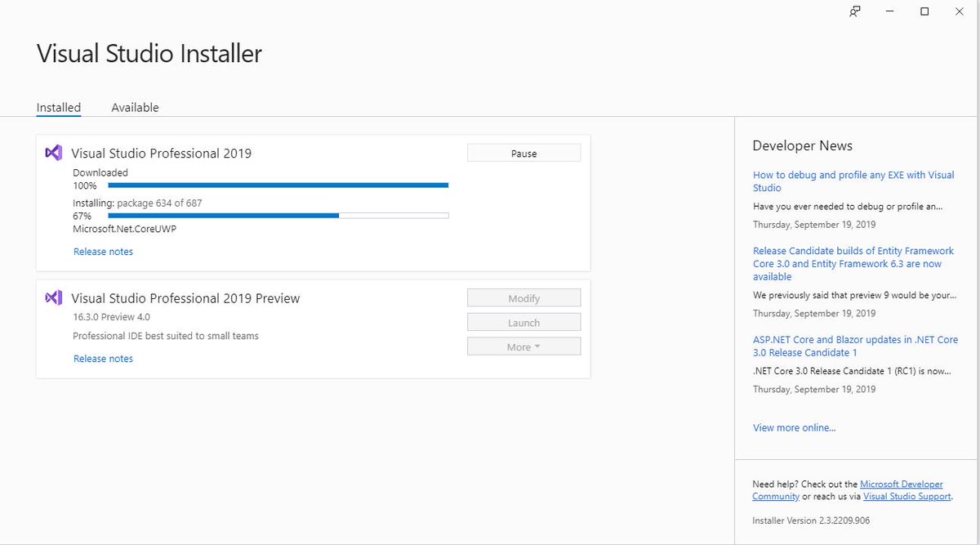Click '.NET Core 3.0 Release Candidate 1 (RC1) is now...' summary
The height and width of the screenshot is (545, 980).
click(852, 371)
